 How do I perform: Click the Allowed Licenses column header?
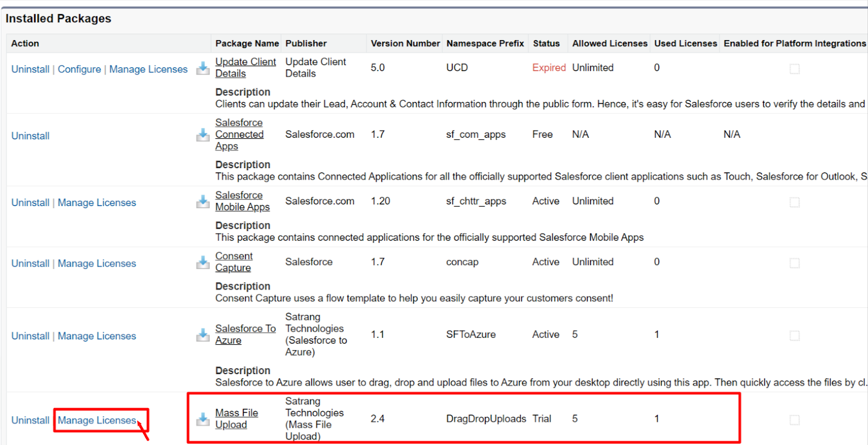[610, 43]
